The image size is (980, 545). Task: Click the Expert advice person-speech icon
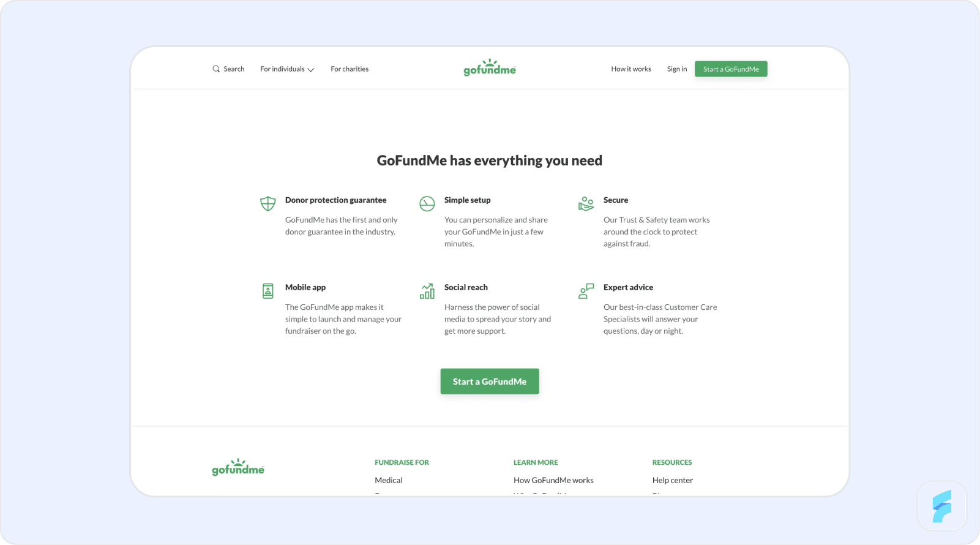point(586,291)
